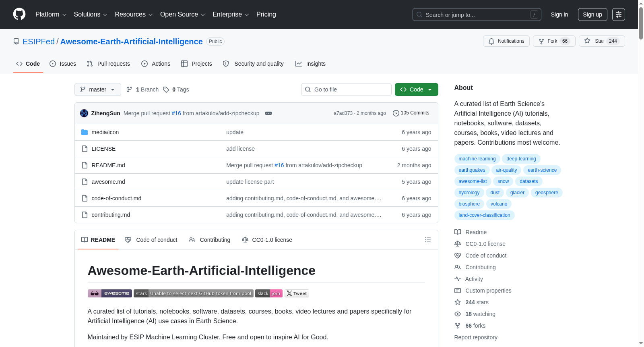This screenshot has height=347, width=644.
Task: View 105 Commits history
Action: (411, 113)
